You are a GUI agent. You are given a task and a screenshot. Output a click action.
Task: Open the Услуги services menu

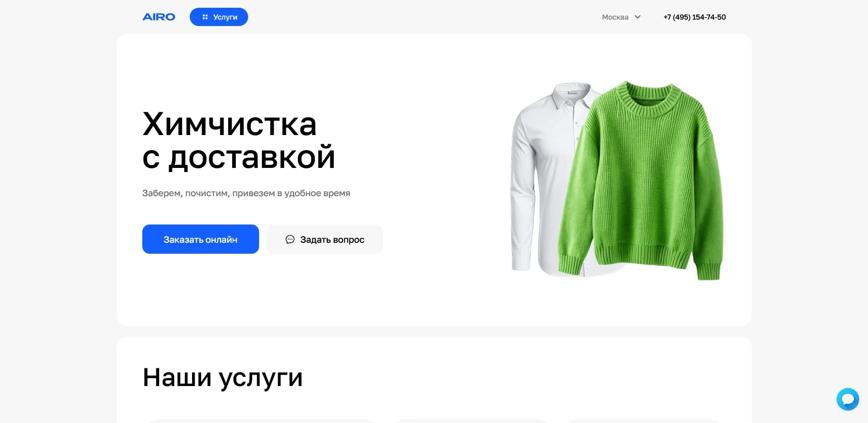point(219,17)
